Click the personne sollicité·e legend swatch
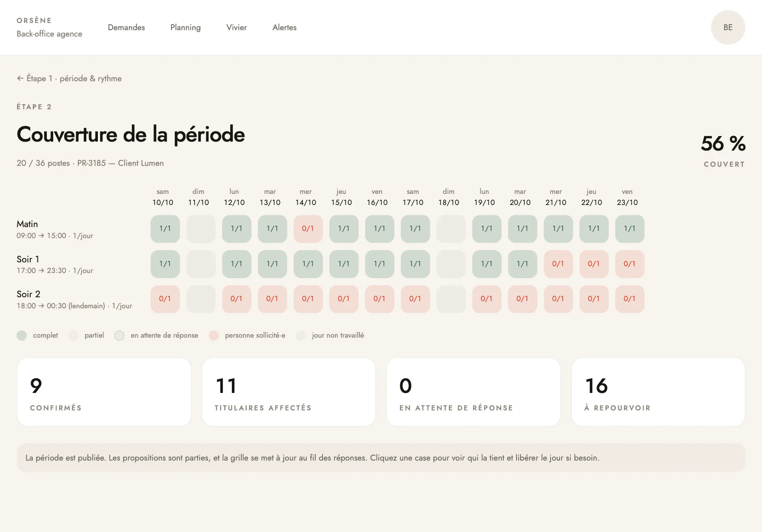 pyautogui.click(x=214, y=336)
